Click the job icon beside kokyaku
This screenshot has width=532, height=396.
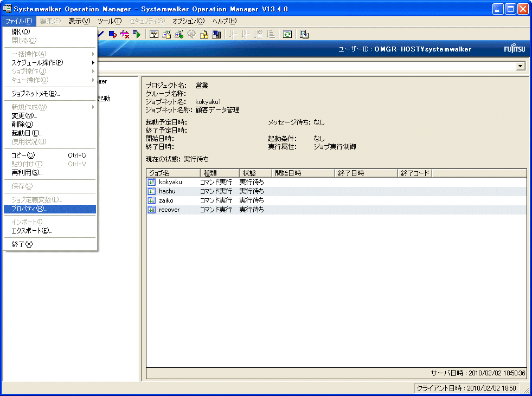pyautogui.click(x=152, y=182)
